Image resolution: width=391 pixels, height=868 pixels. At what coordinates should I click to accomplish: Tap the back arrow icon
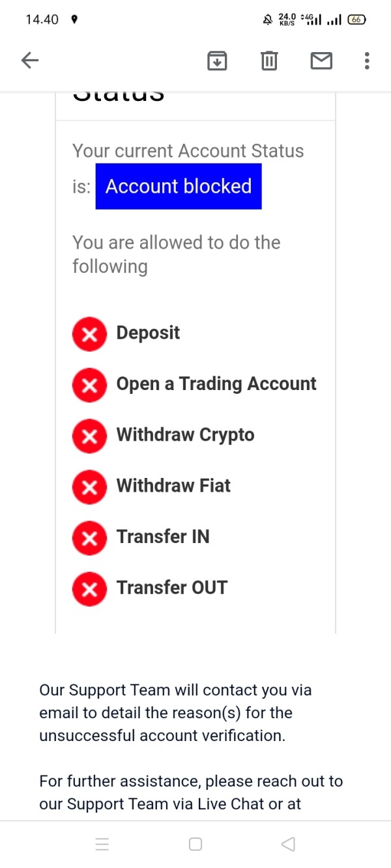(30, 61)
